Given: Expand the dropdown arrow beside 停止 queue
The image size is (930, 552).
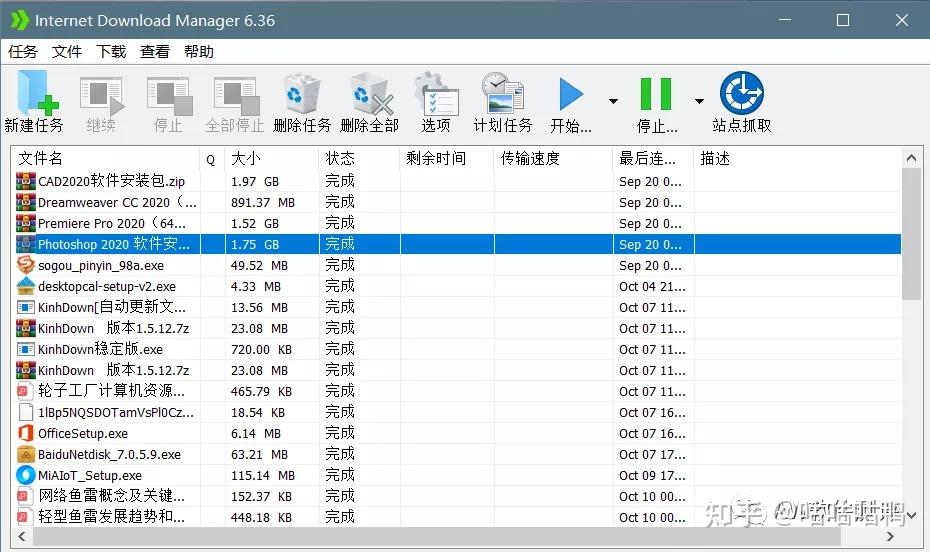Looking at the screenshot, I should [699, 101].
